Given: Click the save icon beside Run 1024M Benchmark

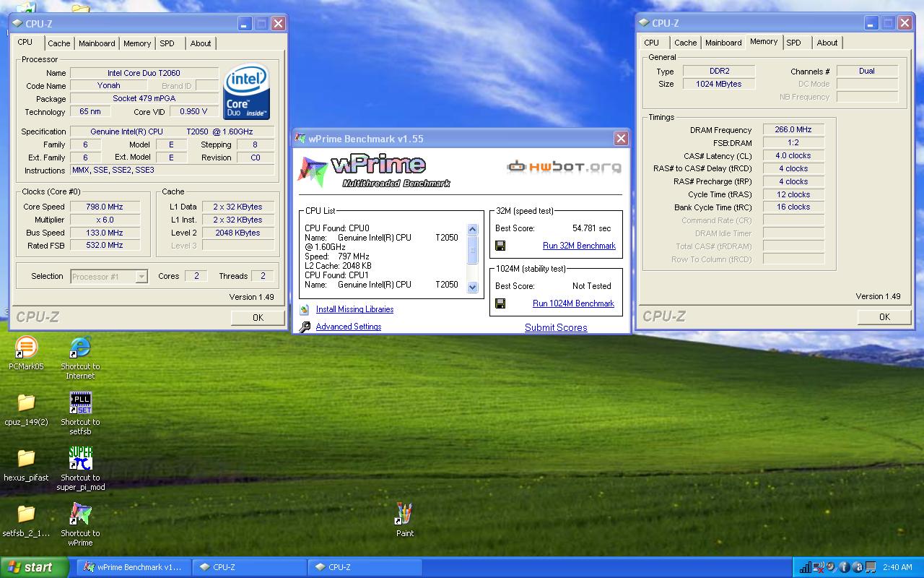Looking at the screenshot, I should pyautogui.click(x=500, y=303).
